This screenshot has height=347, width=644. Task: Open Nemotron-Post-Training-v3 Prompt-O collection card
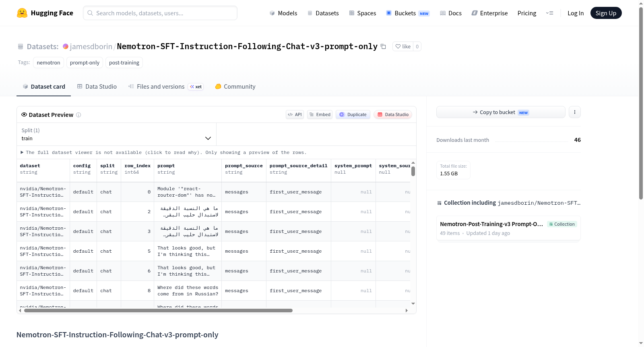[x=508, y=229]
